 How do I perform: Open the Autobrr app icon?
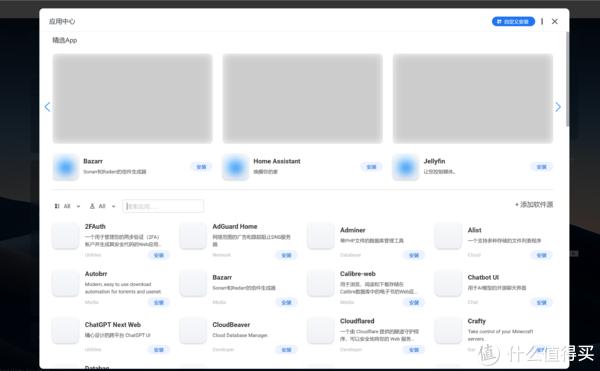(x=65, y=283)
